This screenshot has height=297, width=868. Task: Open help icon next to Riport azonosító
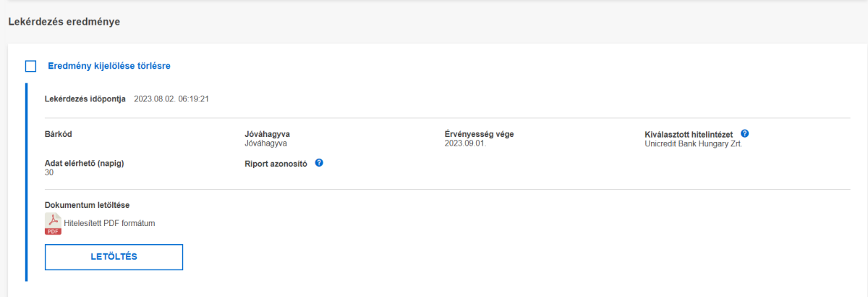click(319, 163)
